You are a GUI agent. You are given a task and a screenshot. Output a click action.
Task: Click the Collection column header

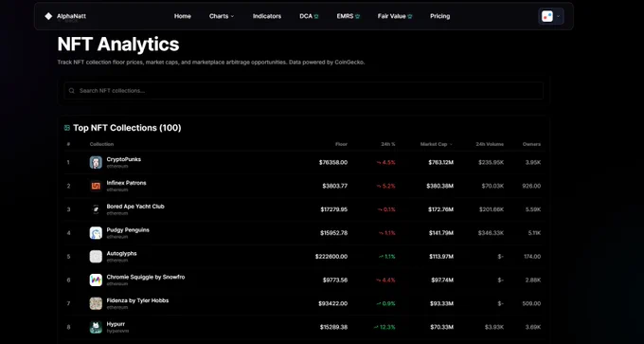click(101, 144)
